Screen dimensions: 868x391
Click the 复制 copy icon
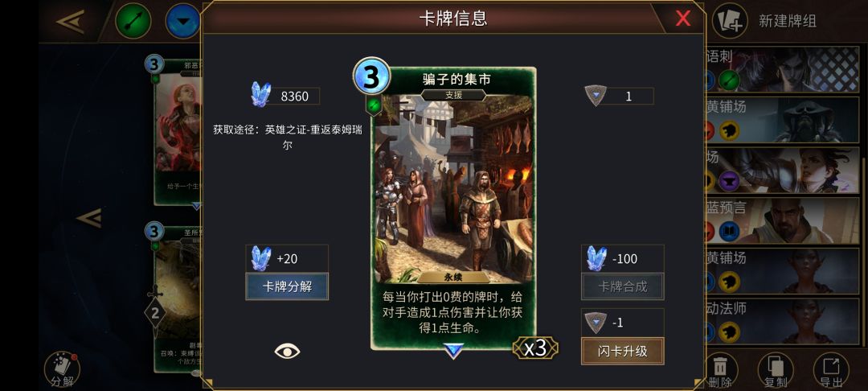point(775,370)
